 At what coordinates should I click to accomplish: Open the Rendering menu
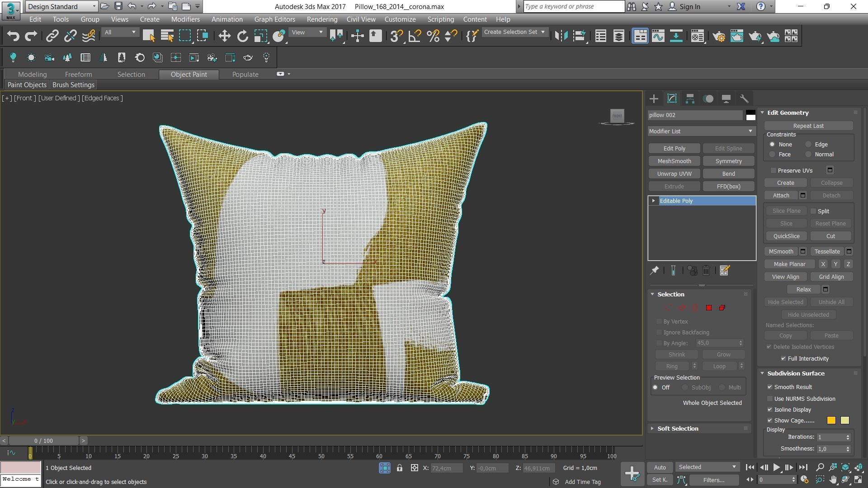322,19
